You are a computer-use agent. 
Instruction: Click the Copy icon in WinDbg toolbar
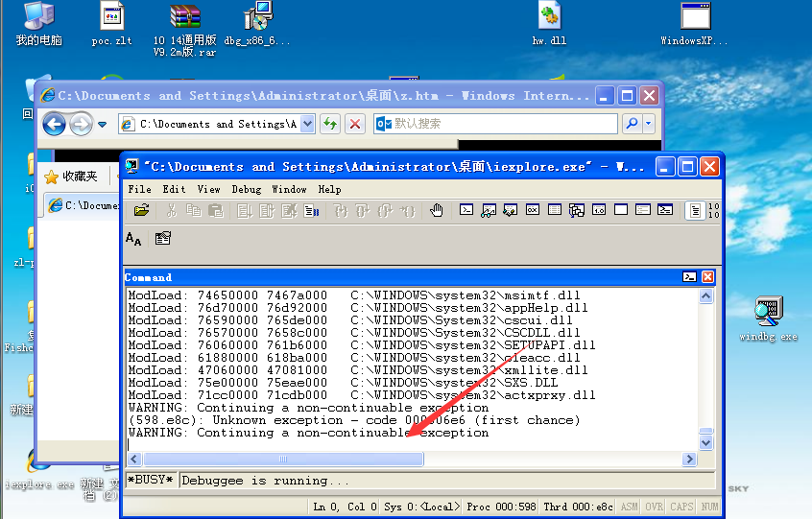(193, 210)
